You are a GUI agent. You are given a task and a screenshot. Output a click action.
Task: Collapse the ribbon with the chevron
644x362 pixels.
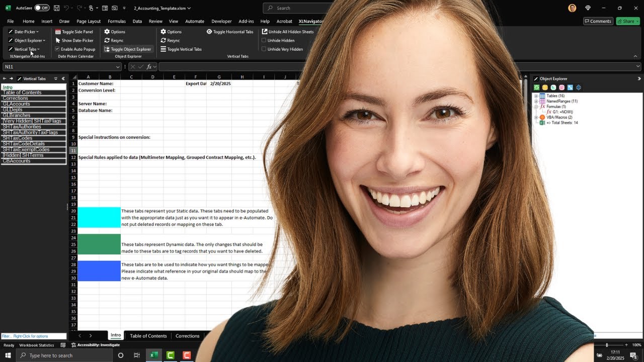(x=635, y=56)
